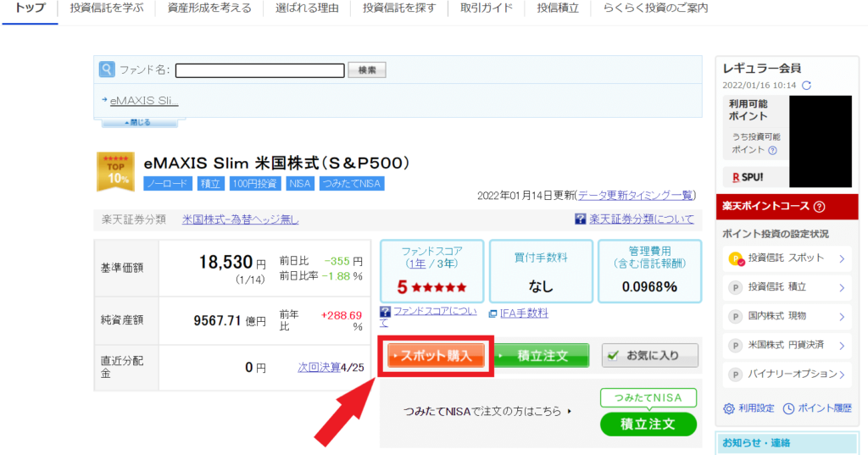The height and width of the screenshot is (455, 868).
Task: Click the 1年 link in fund score
Action: point(417,264)
